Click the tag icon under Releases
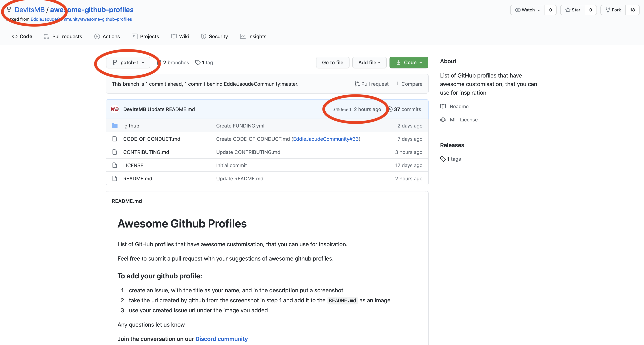 [443, 159]
